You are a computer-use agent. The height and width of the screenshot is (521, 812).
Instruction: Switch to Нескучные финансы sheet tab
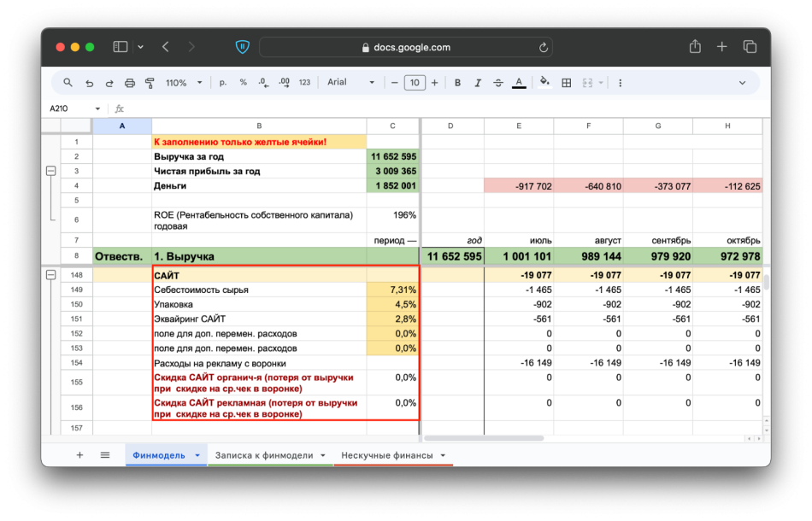point(387,455)
